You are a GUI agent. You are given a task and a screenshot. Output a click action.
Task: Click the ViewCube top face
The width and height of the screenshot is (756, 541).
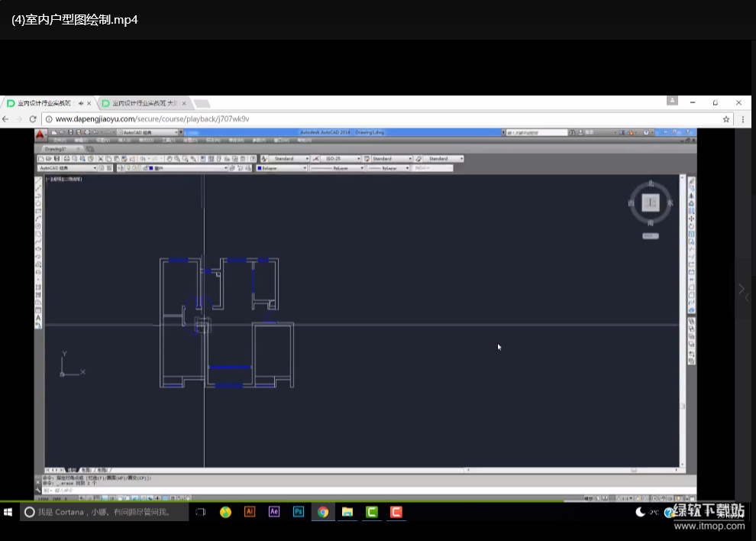tap(651, 202)
